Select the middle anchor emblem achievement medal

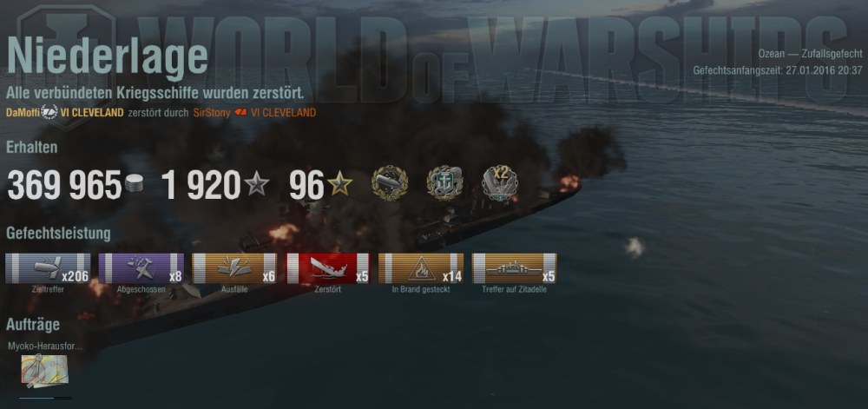click(x=445, y=183)
